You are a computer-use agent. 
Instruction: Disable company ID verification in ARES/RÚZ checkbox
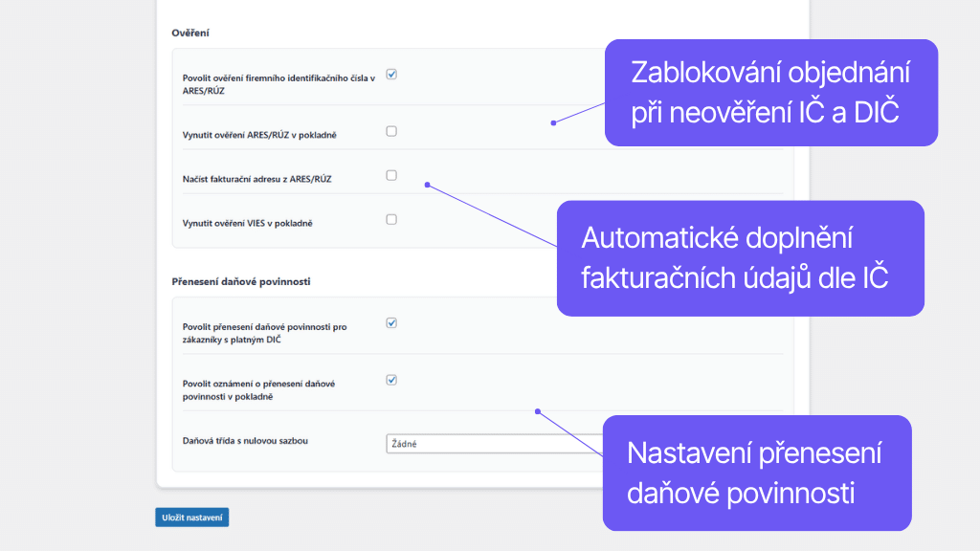click(x=391, y=75)
